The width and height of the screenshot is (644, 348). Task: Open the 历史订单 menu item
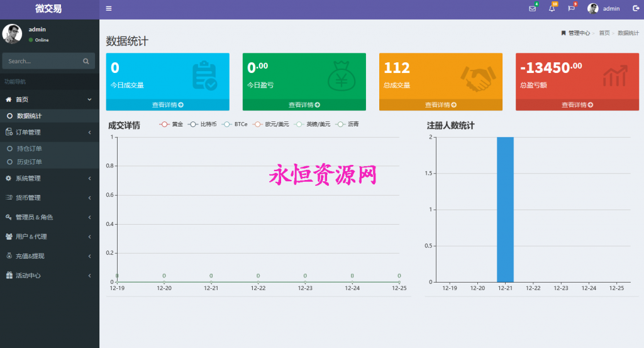(30, 162)
